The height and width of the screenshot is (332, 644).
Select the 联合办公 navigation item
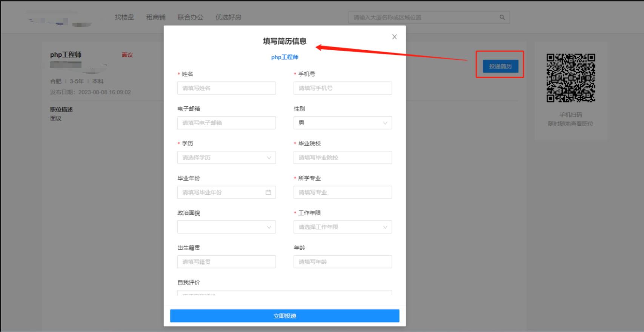click(191, 17)
